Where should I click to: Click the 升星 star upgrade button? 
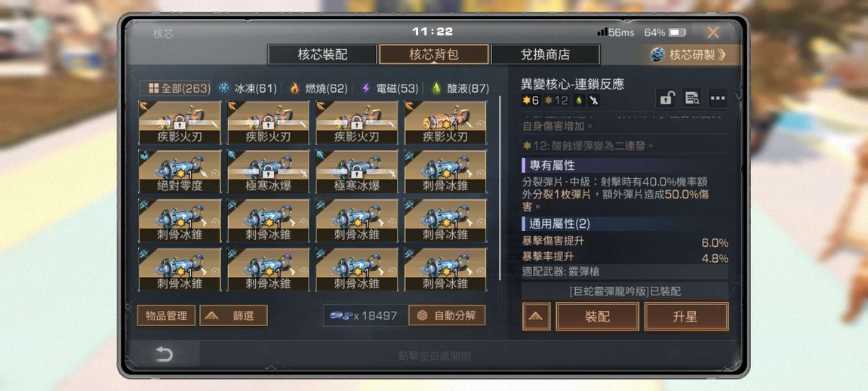pos(686,317)
